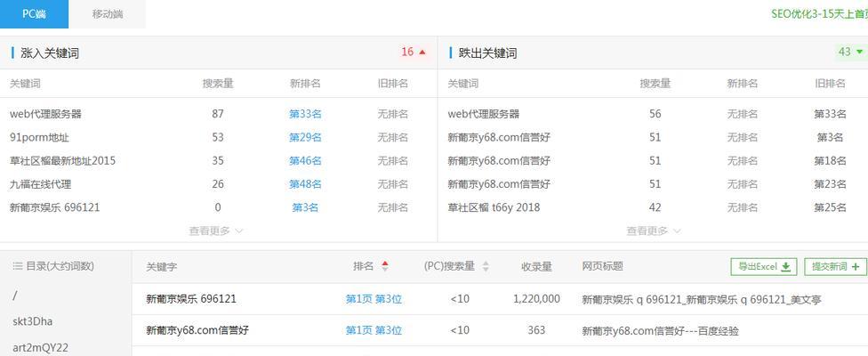Click 新葡京娱乐 696121 in the bottom table
This screenshot has height=356, width=868.
[191, 299]
